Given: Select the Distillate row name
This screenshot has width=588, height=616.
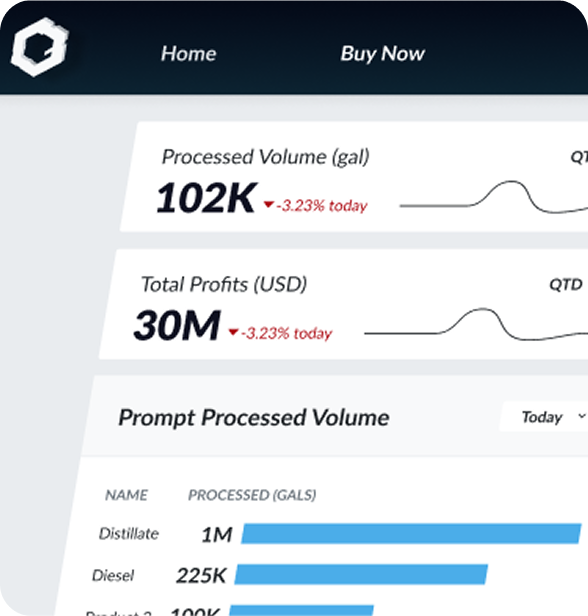Looking at the screenshot, I should tap(129, 534).
